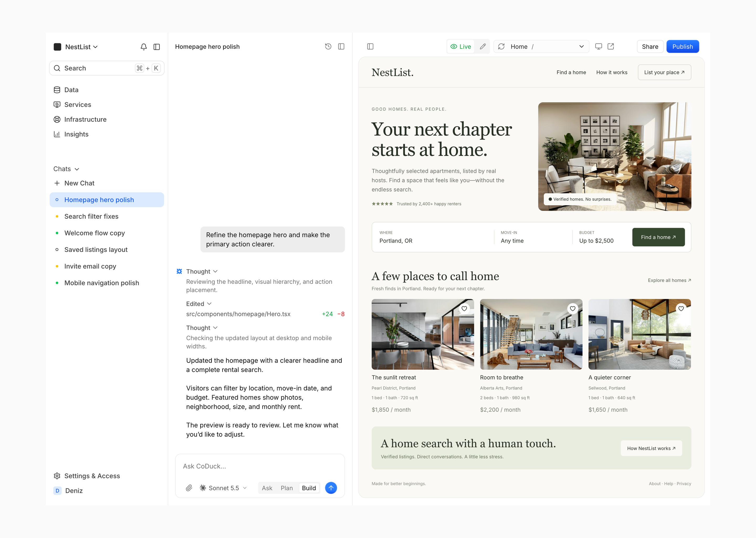Open Invite email copy chat

[107, 266]
